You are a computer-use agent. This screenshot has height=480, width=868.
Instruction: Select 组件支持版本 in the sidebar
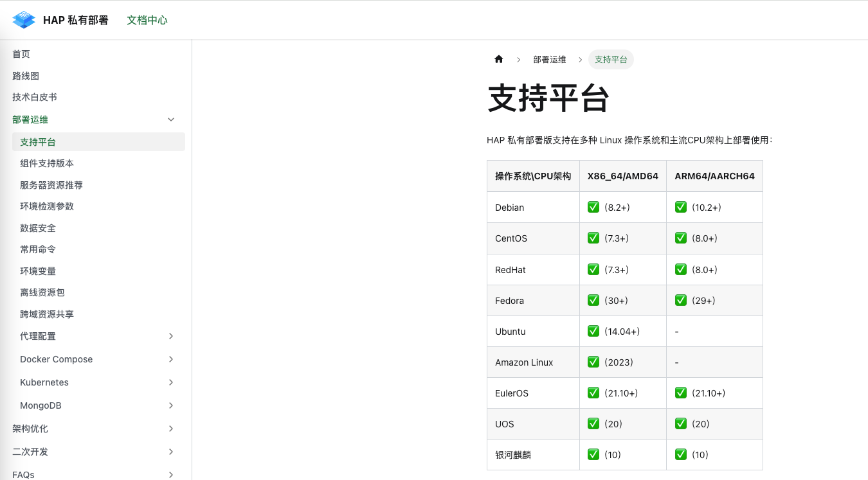[x=47, y=163]
